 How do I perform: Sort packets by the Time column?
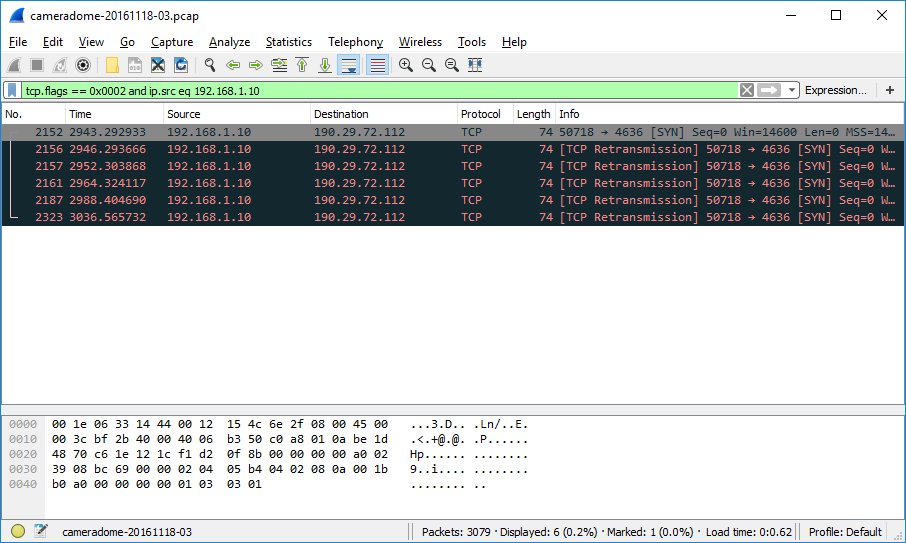pyautogui.click(x=80, y=114)
